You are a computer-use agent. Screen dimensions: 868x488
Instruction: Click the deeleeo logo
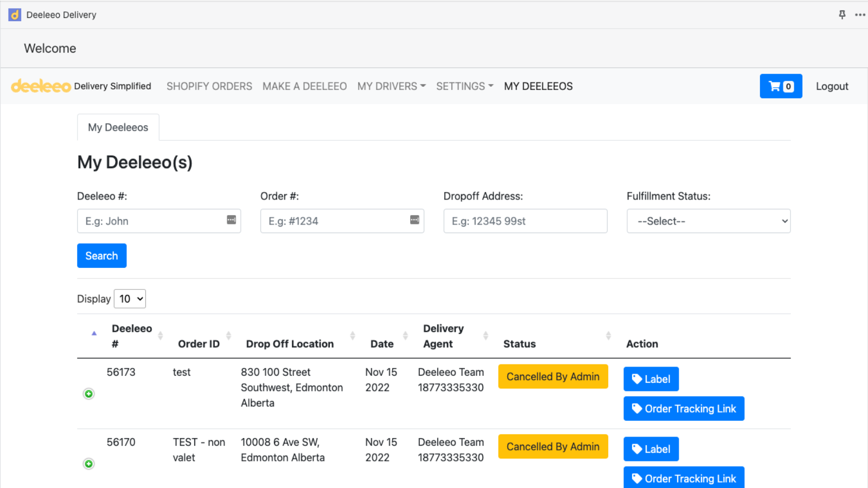(41, 86)
